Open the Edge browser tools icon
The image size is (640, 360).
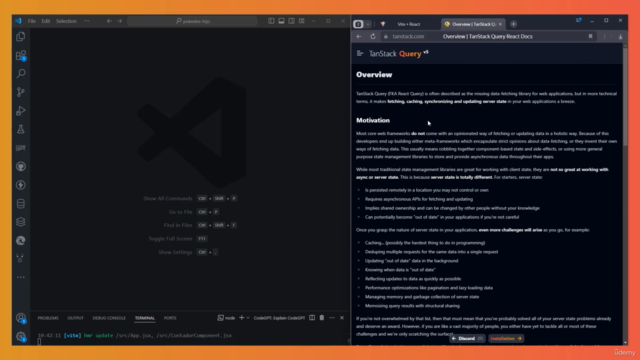click(x=20, y=241)
